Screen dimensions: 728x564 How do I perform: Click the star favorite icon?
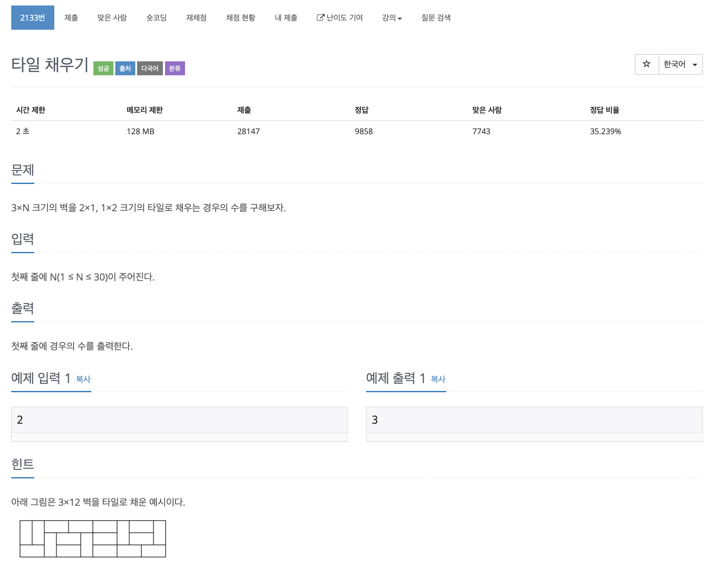pyautogui.click(x=646, y=64)
